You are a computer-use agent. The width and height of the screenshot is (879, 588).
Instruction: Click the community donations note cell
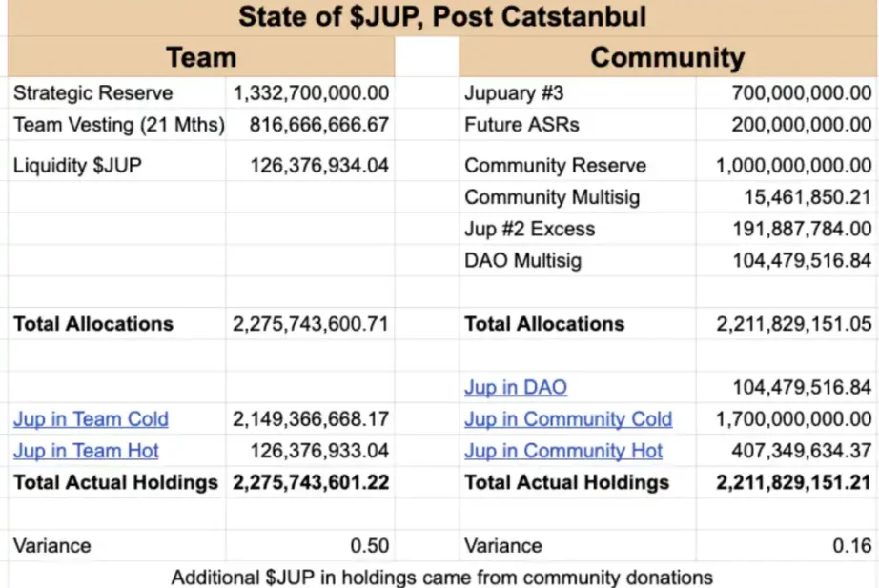[442, 577]
